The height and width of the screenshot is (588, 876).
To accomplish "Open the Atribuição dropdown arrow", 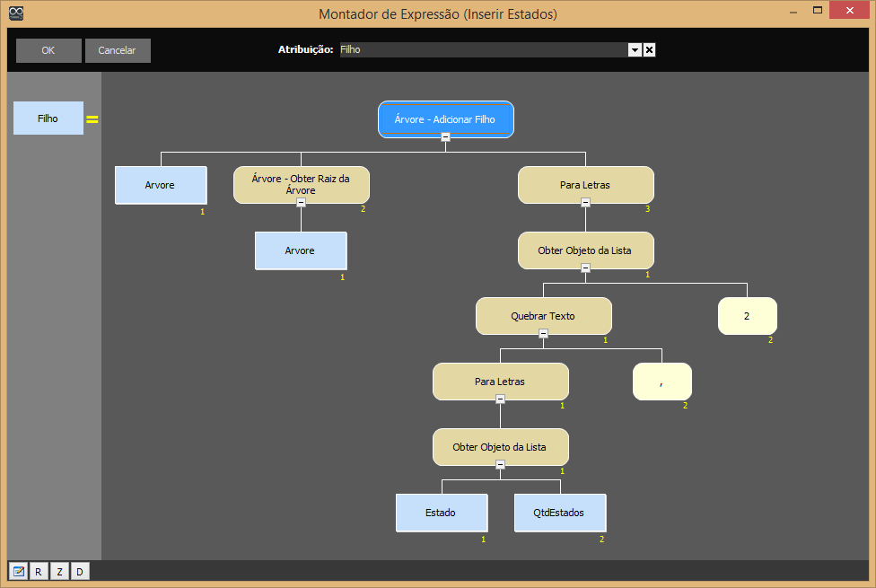I will click(x=635, y=50).
